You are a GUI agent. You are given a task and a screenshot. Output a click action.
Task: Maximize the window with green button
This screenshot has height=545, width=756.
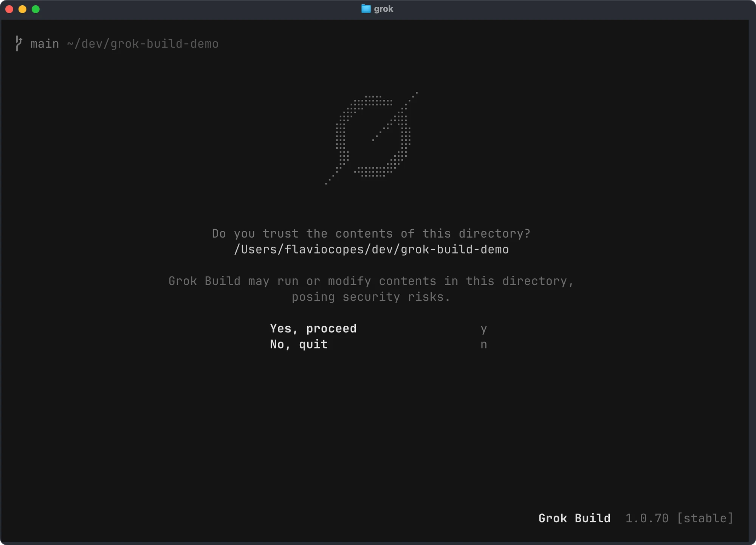[36, 9]
